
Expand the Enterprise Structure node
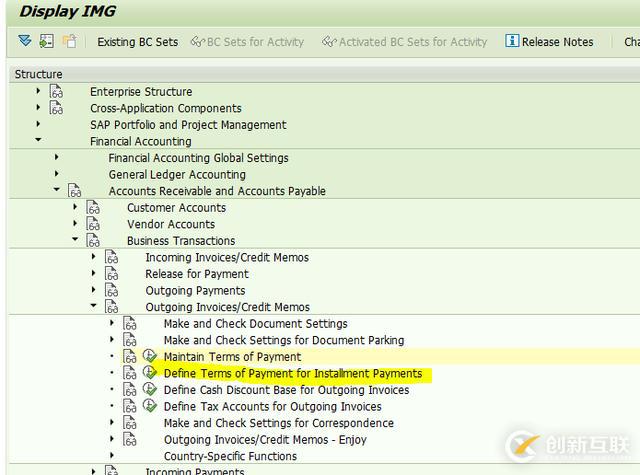coord(38,91)
